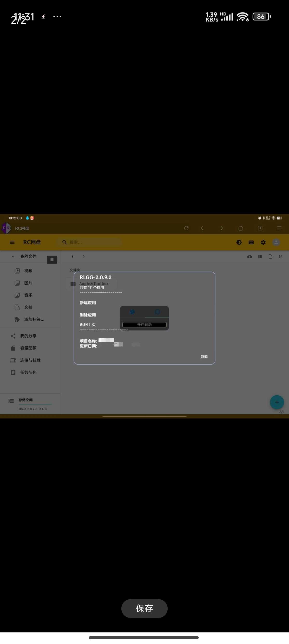This screenshot has height=644, width=289.
Task: Tap the floating plus add button
Action: [x=277, y=402]
